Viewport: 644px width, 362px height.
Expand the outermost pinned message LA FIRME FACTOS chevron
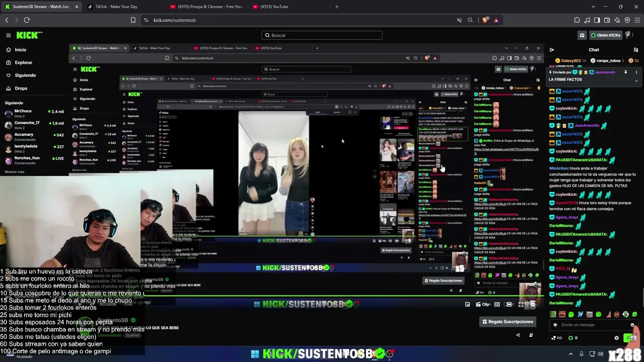pyautogui.click(x=636, y=80)
